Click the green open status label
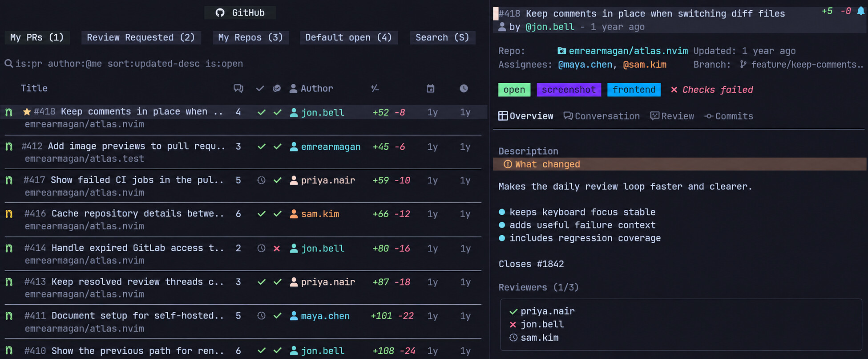The image size is (868, 359). tap(514, 90)
